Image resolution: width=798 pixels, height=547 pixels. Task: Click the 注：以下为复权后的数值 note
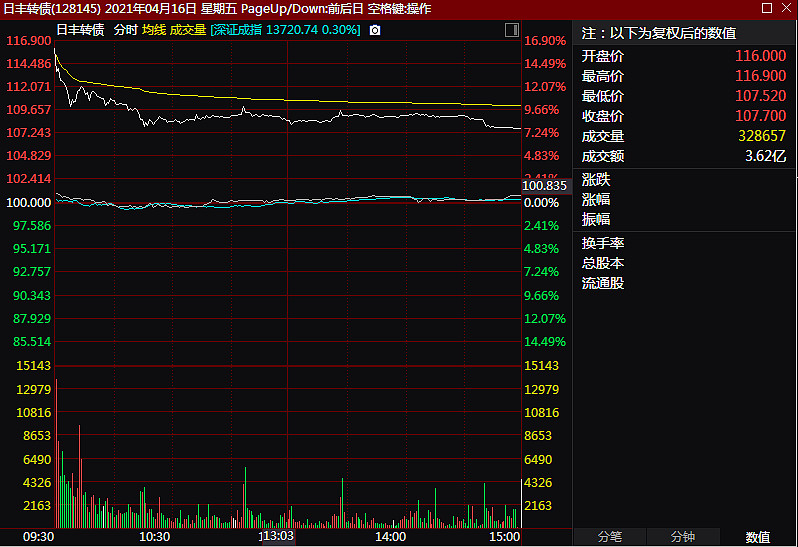659,34
